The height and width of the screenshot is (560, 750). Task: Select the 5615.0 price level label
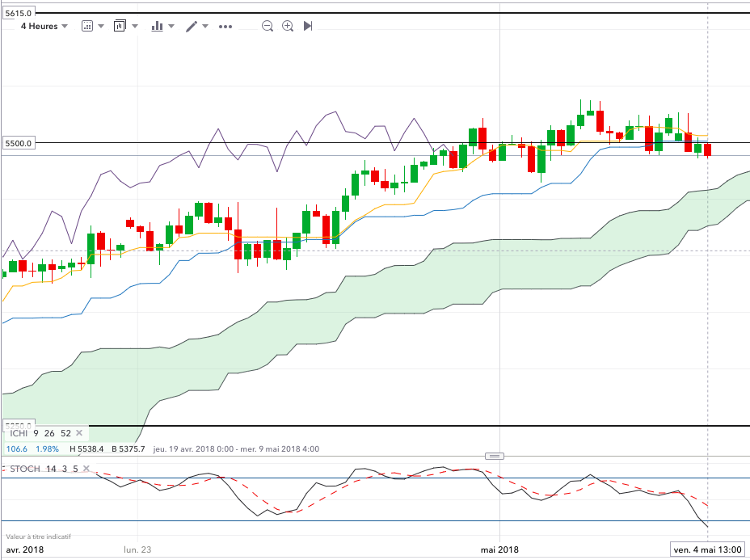pyautogui.click(x=19, y=13)
